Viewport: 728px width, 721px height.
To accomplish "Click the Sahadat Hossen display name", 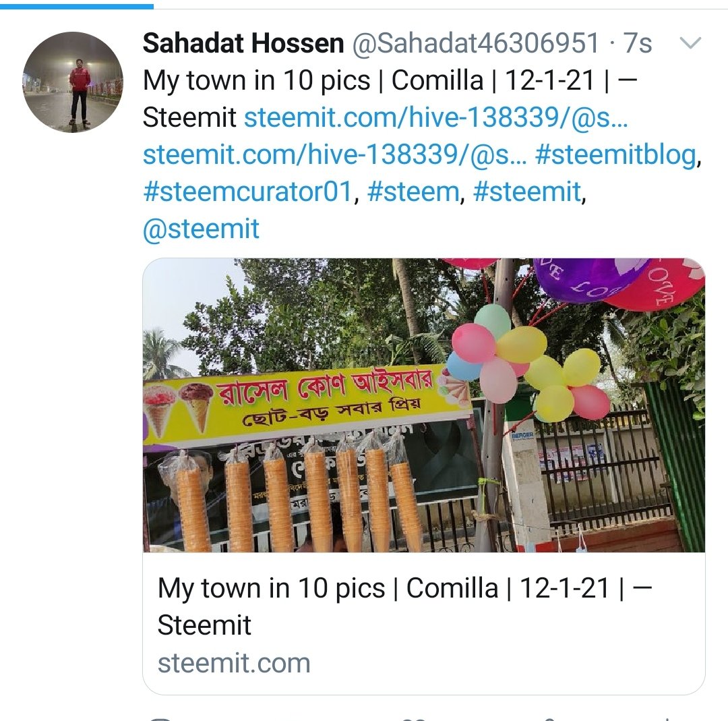I will point(243,43).
